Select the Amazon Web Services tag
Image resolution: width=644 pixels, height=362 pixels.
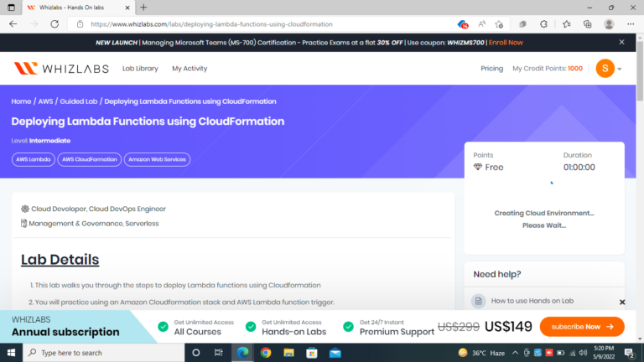(x=157, y=159)
